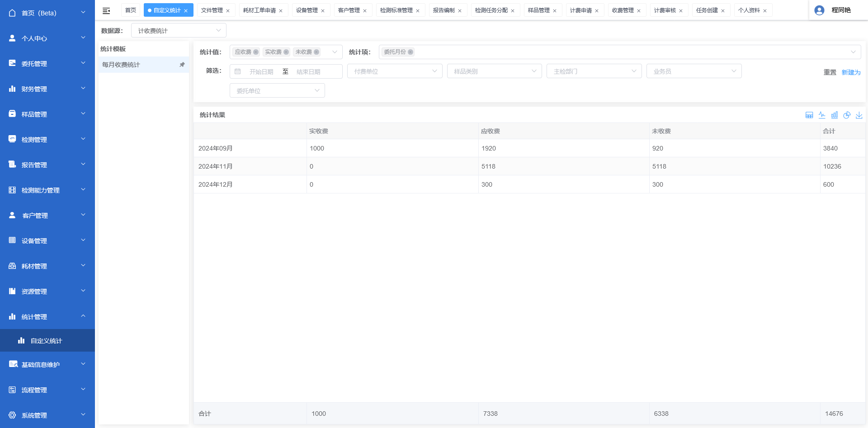This screenshot has height=428, width=868.
Task: Open 数据源 dropdown 计收费统计
Action: (x=179, y=30)
